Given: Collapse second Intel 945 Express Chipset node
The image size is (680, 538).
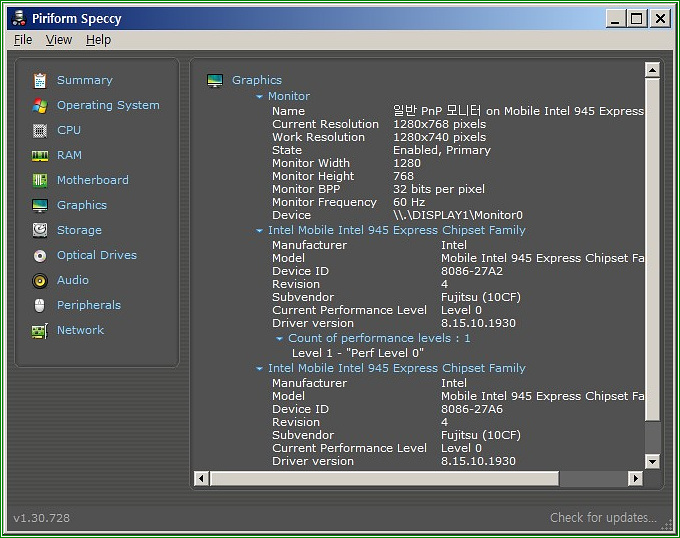Looking at the screenshot, I should coord(259,368).
